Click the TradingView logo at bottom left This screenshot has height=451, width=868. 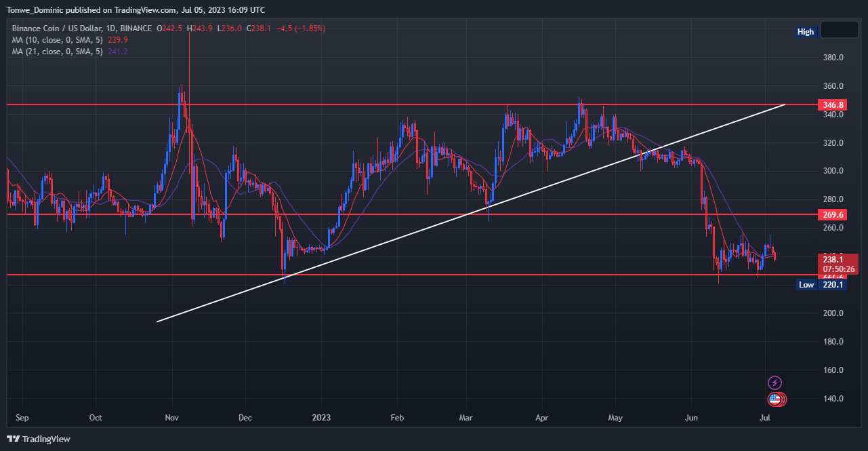(39, 439)
